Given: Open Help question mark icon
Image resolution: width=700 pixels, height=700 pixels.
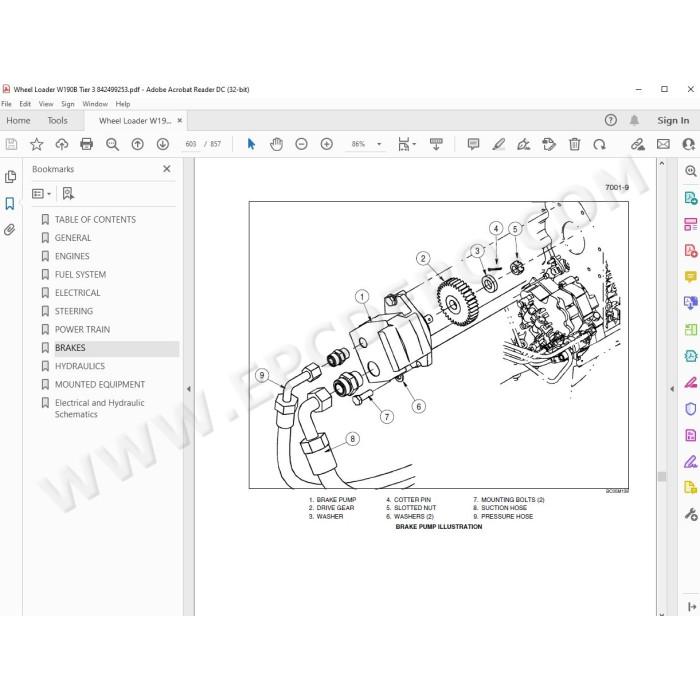Looking at the screenshot, I should click(611, 120).
